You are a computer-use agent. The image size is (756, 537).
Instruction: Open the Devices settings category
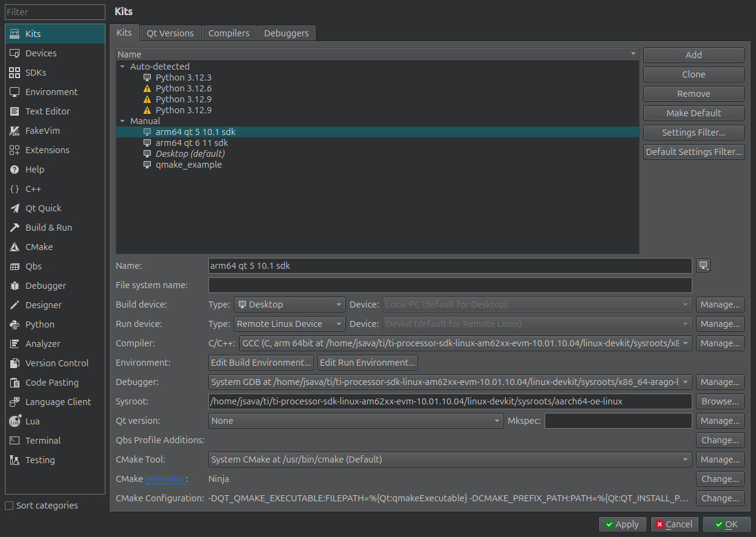(55, 53)
